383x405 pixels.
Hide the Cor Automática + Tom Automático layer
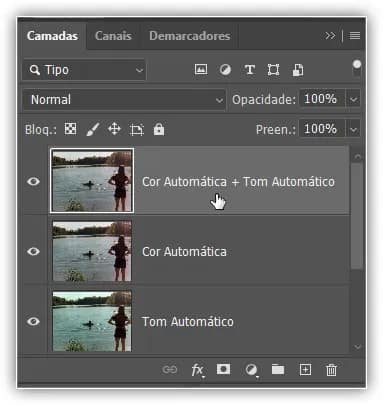(x=33, y=181)
